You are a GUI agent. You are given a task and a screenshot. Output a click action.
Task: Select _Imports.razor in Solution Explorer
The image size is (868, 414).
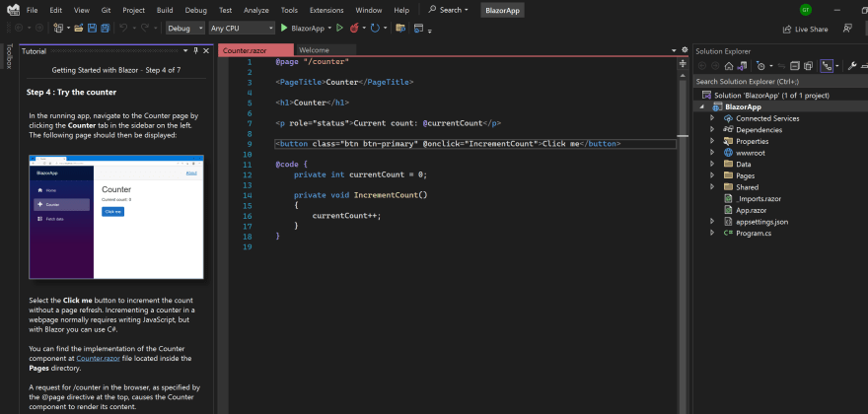(758, 199)
